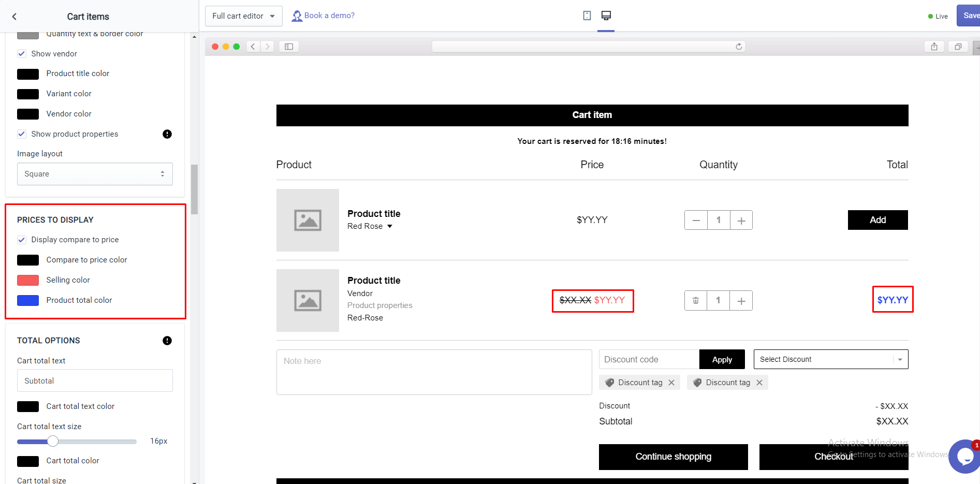Click the blue $YY.YY product total
Image resolution: width=980 pixels, height=484 pixels.
pos(893,300)
